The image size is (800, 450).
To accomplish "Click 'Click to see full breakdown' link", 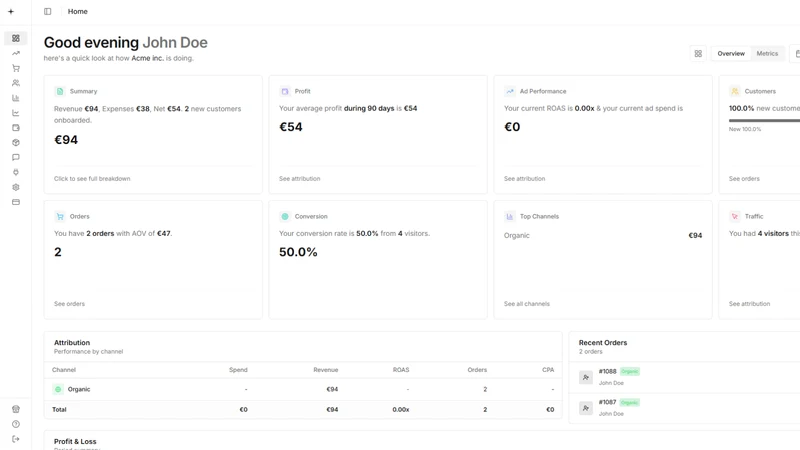I will pyautogui.click(x=92, y=179).
